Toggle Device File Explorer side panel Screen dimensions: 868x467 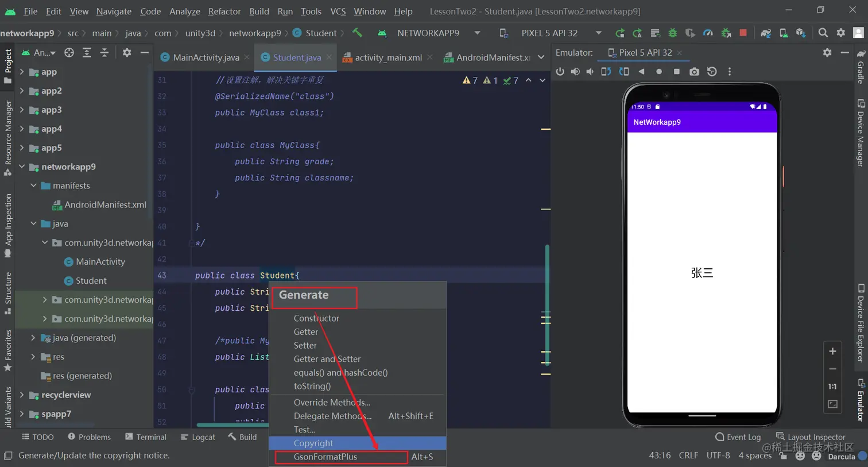(861, 323)
